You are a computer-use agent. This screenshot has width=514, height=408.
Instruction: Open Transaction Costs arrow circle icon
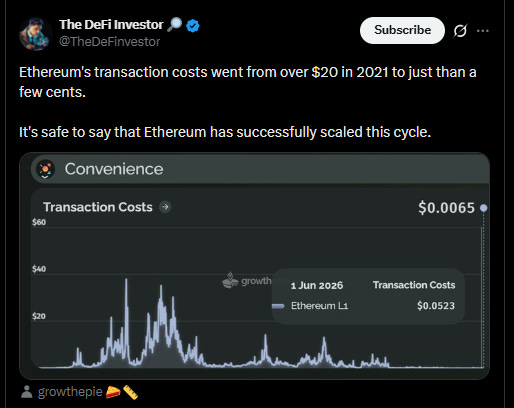[165, 207]
